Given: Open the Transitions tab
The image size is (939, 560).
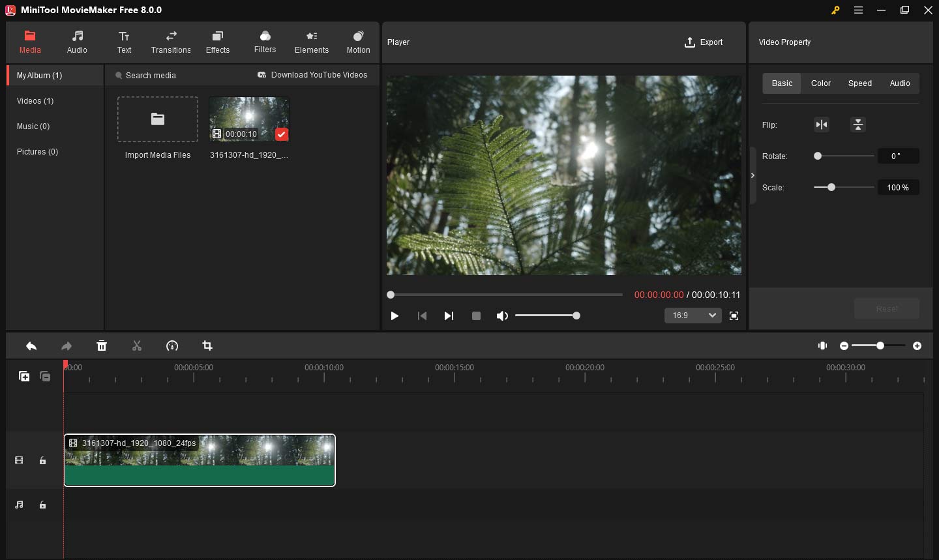Looking at the screenshot, I should coord(171,42).
